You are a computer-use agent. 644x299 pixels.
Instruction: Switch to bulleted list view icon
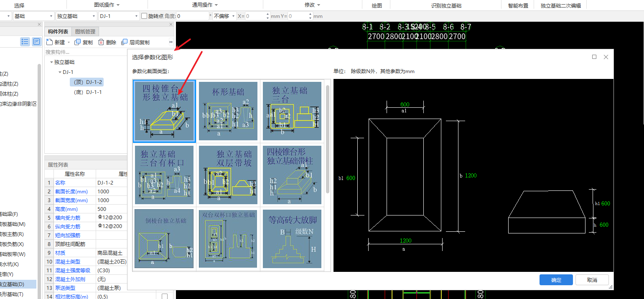pyautogui.click(x=25, y=42)
